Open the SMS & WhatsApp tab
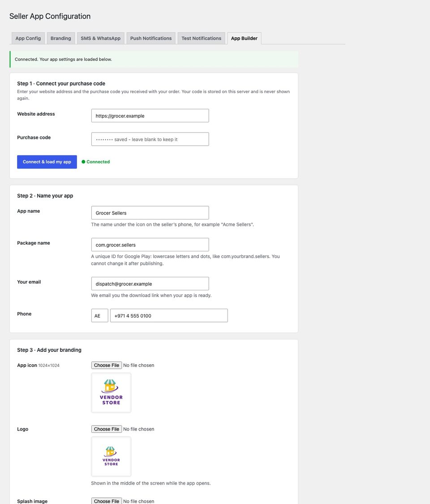This screenshot has width=430, height=504. [101, 38]
